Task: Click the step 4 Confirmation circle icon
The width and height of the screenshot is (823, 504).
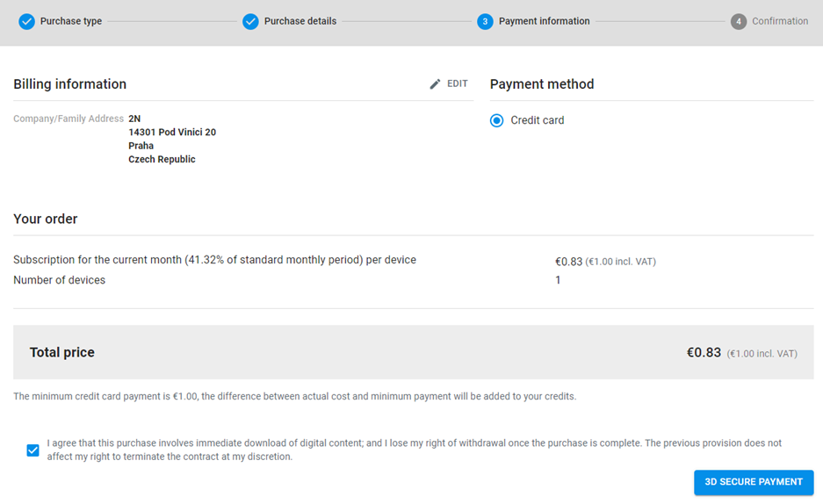Action: coord(739,21)
